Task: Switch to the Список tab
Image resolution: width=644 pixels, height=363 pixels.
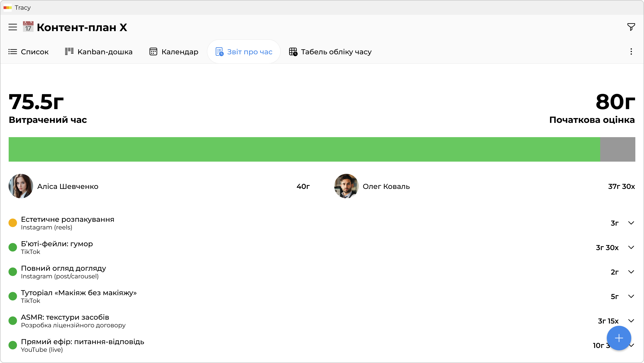Action: (x=29, y=52)
